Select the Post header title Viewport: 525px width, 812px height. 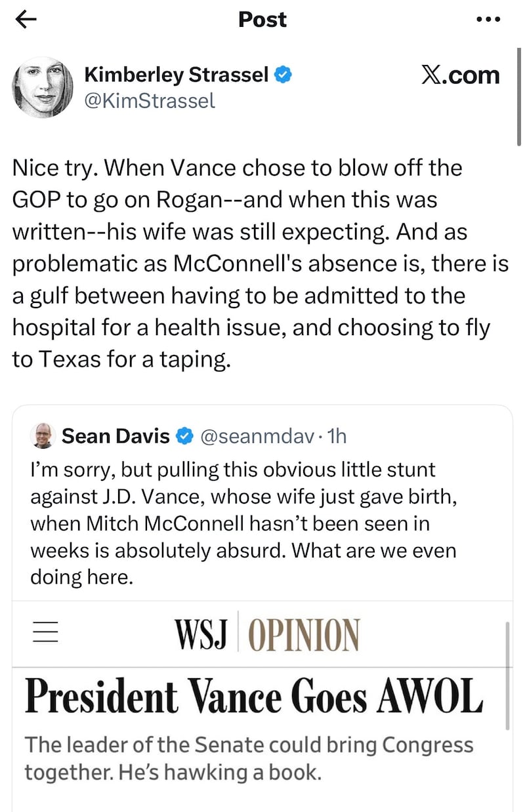coord(262,20)
